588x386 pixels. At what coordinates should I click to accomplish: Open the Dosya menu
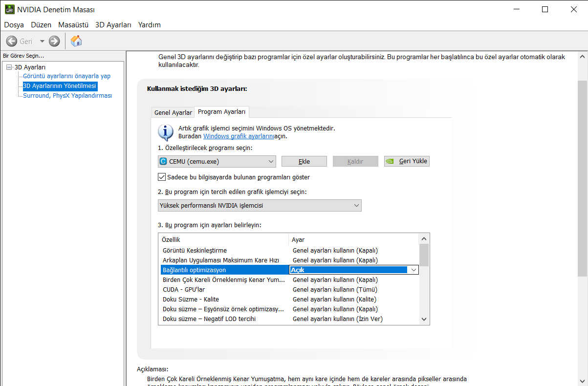point(14,24)
